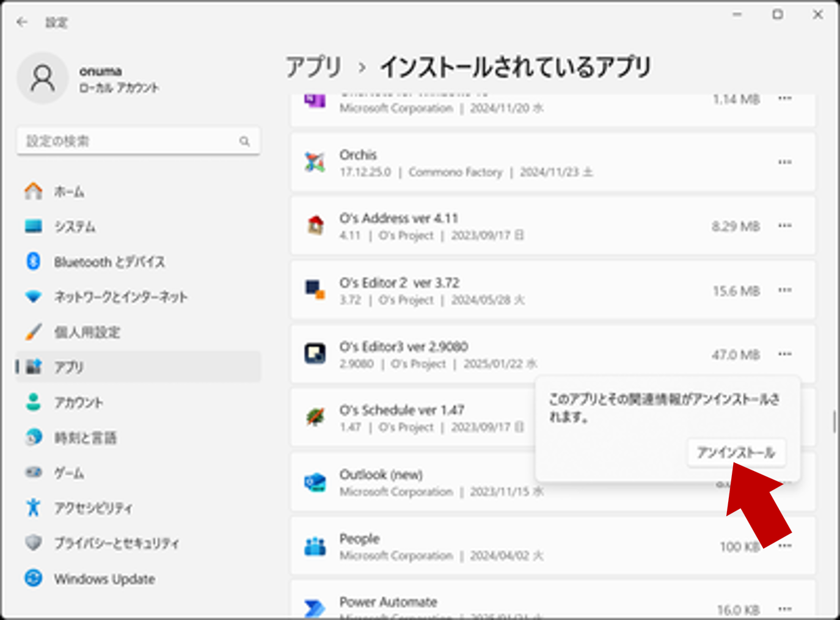This screenshot has height=620, width=840.
Task: Click the Outlook (new) app icon
Action: coord(315,482)
